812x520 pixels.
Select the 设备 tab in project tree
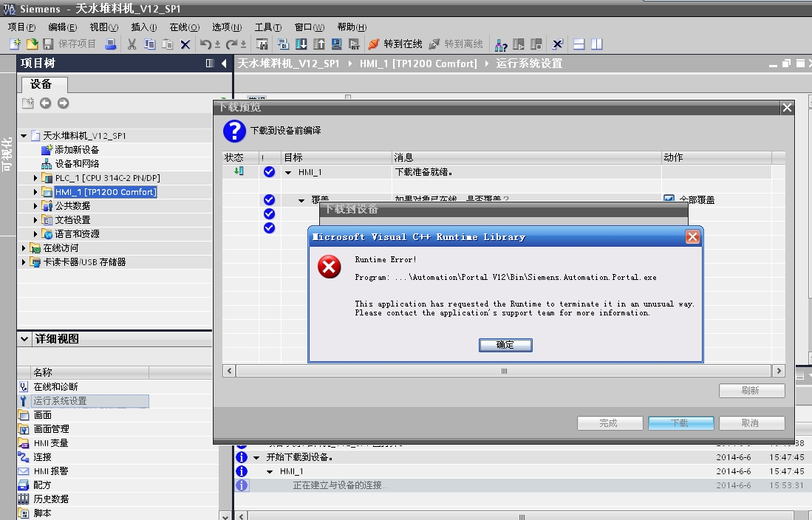coord(44,84)
